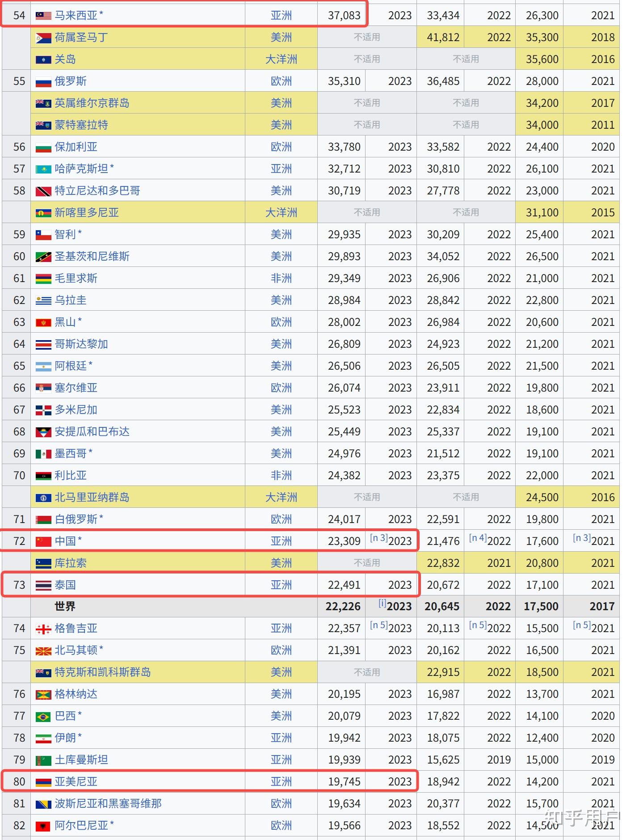Click the Chile flag icon
This screenshot has width=639, height=840.
(43, 235)
